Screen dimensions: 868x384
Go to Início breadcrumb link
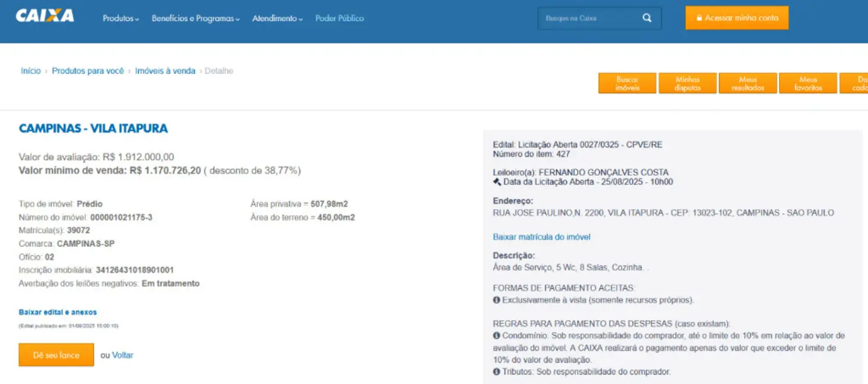(x=31, y=71)
